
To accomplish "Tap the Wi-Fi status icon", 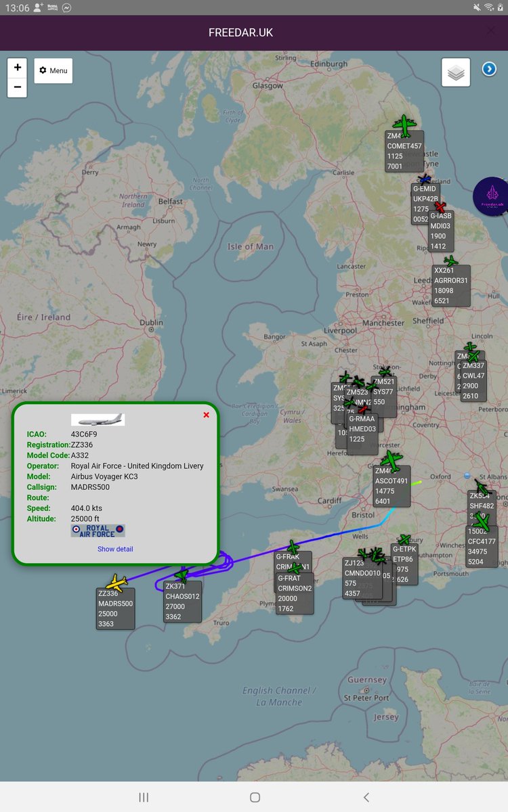I will tap(488, 7).
